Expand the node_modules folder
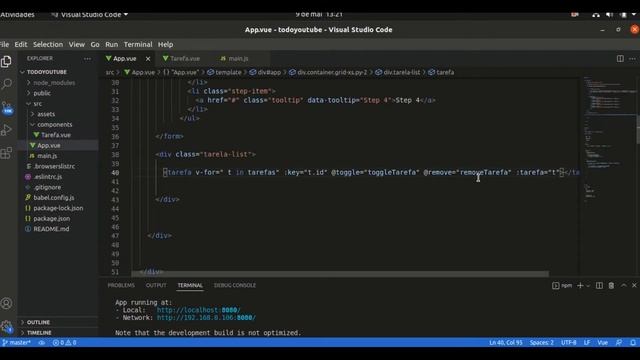 tap(54, 82)
